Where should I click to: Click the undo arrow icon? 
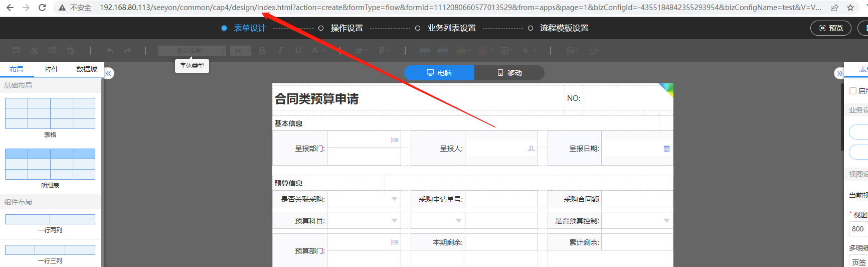pos(110,51)
